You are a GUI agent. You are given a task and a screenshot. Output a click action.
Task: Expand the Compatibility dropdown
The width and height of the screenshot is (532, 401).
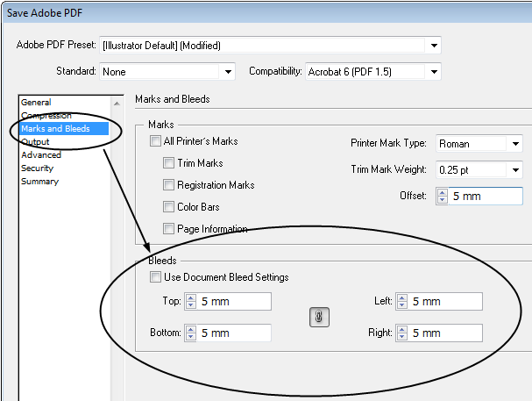point(373,72)
